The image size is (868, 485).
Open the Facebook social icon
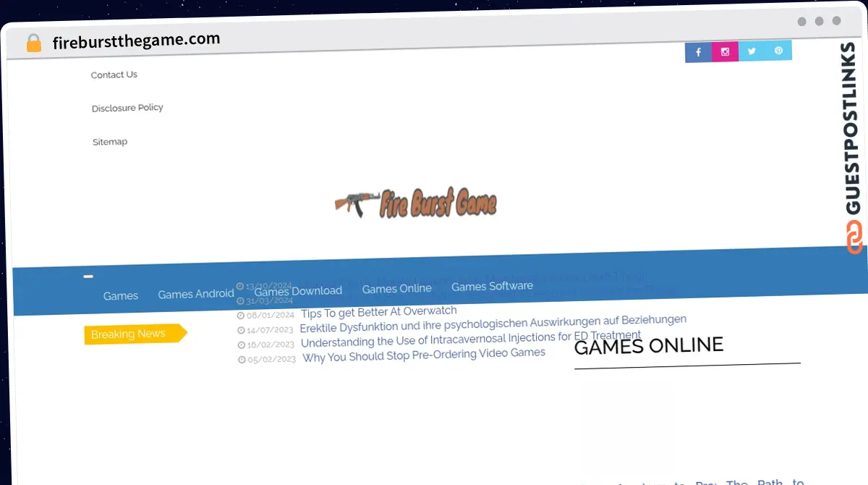coord(698,52)
